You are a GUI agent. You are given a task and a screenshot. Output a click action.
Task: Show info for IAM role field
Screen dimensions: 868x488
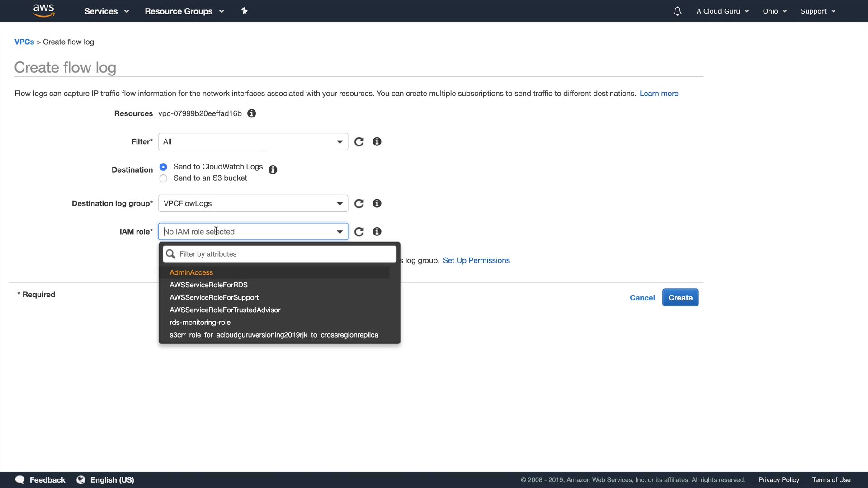pyautogui.click(x=377, y=232)
